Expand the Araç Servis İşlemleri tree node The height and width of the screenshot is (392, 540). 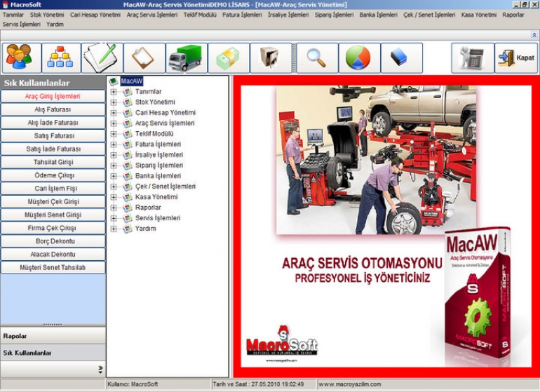pyautogui.click(x=114, y=123)
